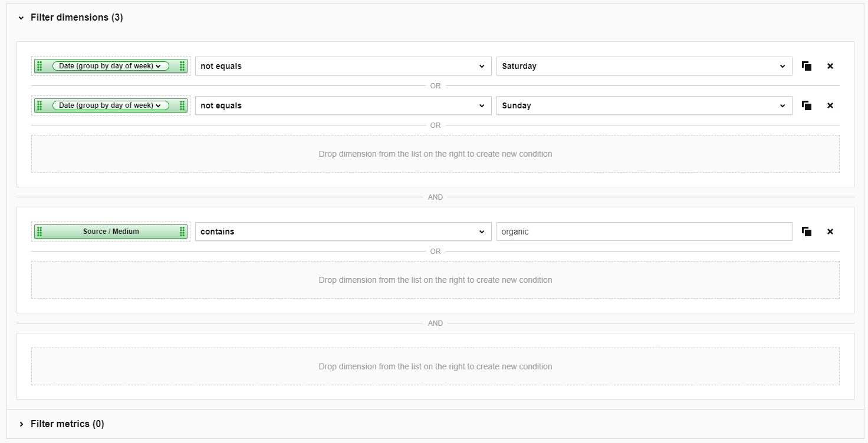The image size is (868, 443).
Task: Expand the Filter metrics section
Action: click(x=21, y=424)
